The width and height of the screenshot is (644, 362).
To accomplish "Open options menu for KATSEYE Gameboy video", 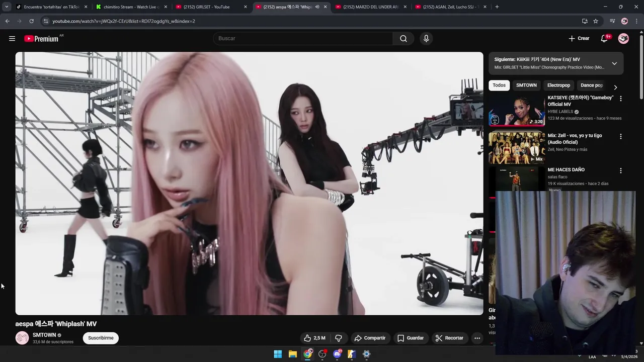I will 620,99.
